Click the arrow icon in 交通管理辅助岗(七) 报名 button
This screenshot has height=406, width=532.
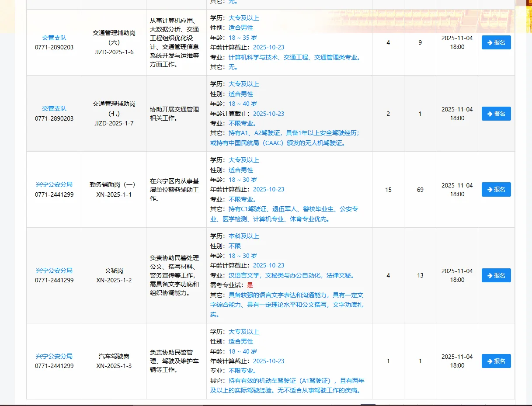click(489, 114)
